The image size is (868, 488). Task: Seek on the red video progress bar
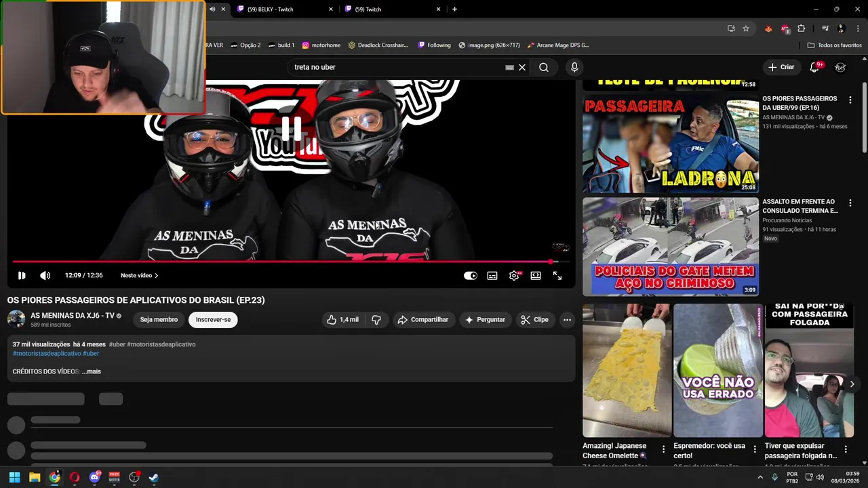[x=291, y=261]
